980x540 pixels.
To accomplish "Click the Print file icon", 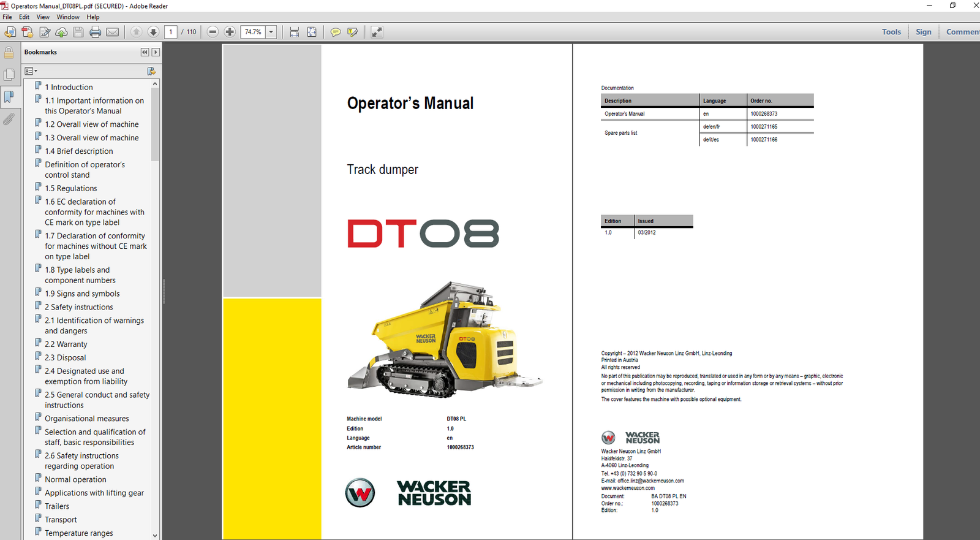I will (x=95, y=32).
